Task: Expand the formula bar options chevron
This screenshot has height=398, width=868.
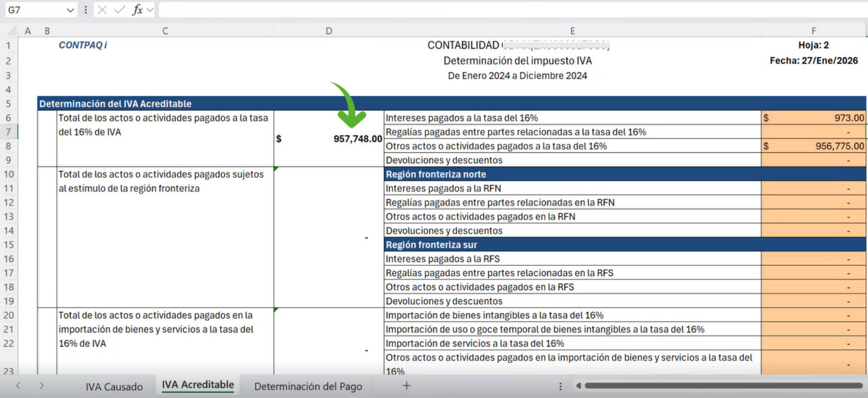Action: coord(149,10)
